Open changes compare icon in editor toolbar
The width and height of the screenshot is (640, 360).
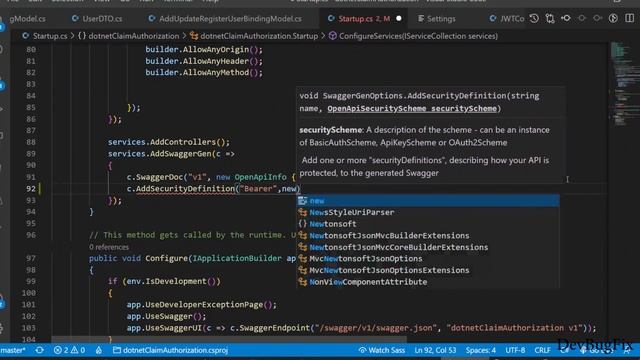tap(550, 18)
